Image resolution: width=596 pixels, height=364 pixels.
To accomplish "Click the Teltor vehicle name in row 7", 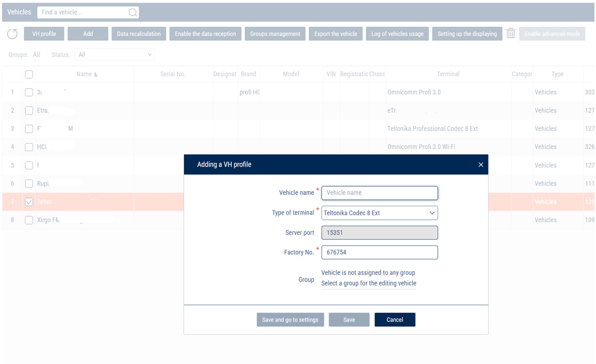I will [x=45, y=202].
